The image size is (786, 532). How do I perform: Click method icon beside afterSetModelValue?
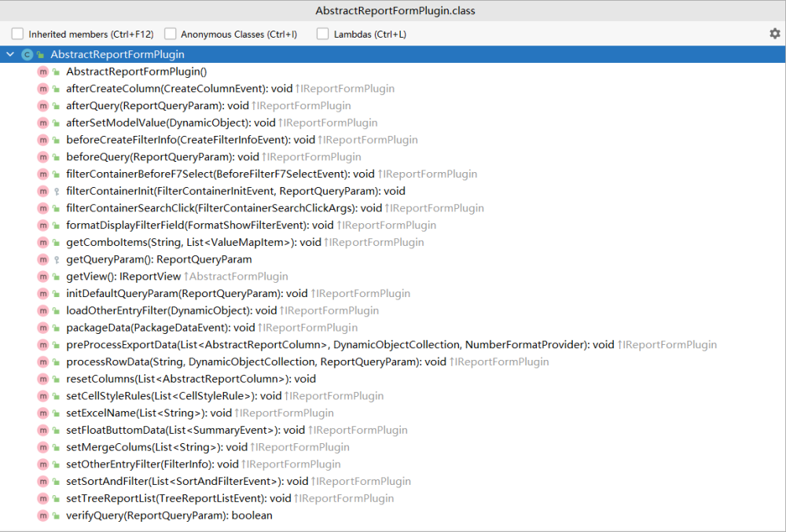tap(43, 123)
